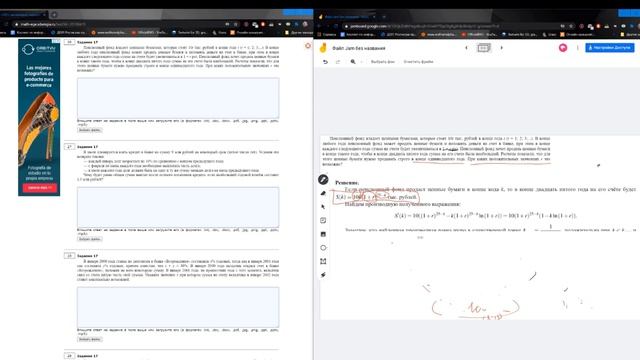Click answer text area of third Задание 17

(178, 307)
